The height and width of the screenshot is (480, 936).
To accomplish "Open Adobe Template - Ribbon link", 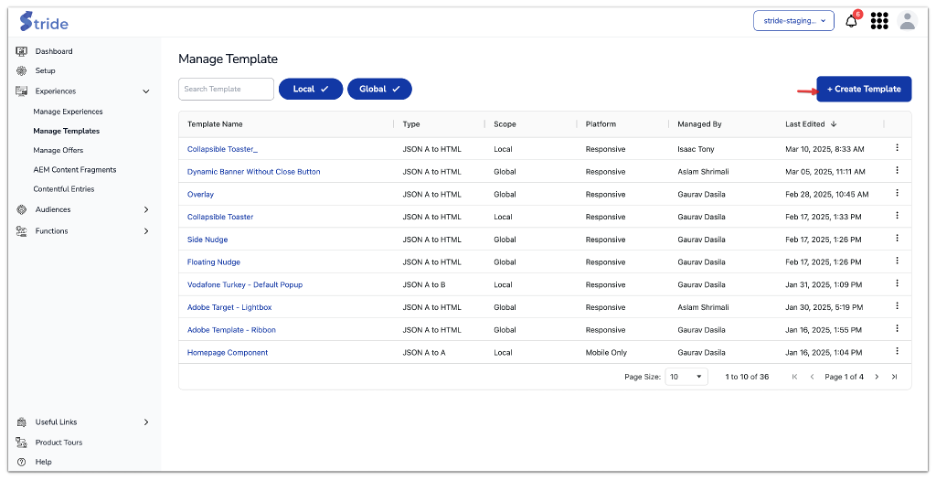I will 231,330.
